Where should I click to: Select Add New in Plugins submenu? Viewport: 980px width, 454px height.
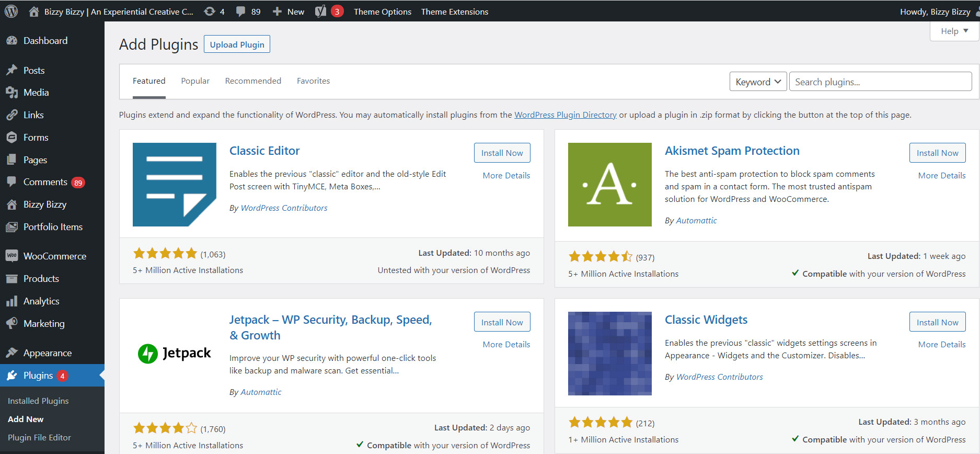[26, 419]
